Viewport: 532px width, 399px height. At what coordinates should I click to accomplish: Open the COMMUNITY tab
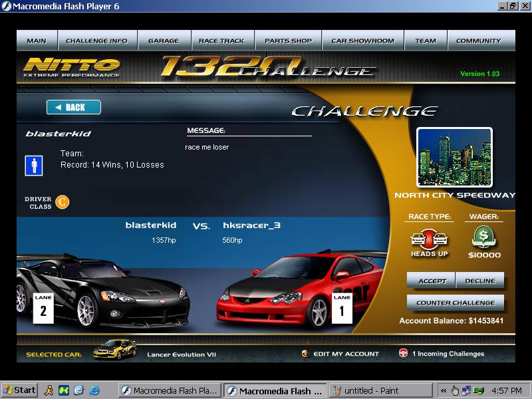click(481, 41)
